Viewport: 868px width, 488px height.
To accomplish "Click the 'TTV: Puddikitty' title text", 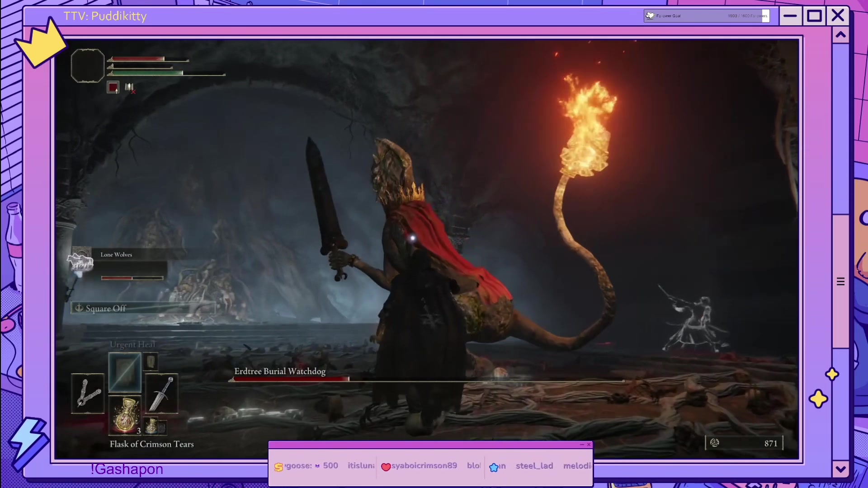I will (105, 16).
